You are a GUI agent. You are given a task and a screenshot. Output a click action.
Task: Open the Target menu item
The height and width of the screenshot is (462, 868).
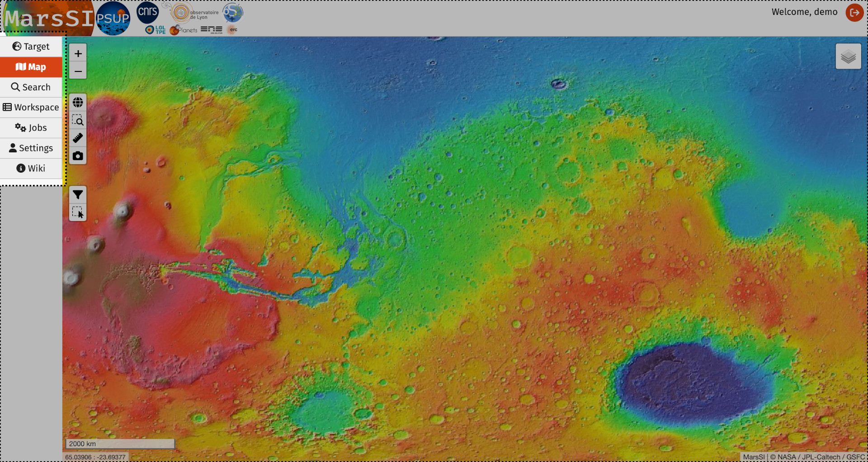31,47
